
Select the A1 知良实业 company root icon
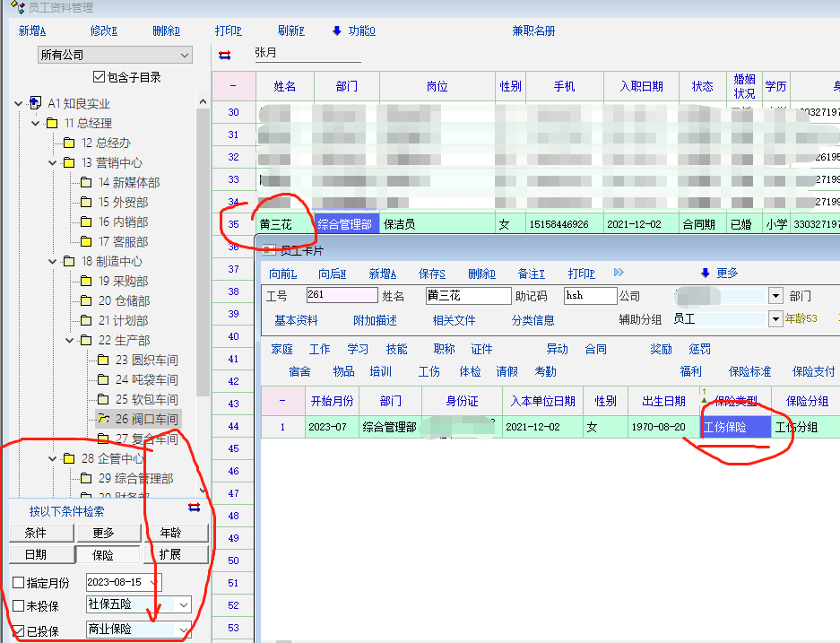(36, 103)
